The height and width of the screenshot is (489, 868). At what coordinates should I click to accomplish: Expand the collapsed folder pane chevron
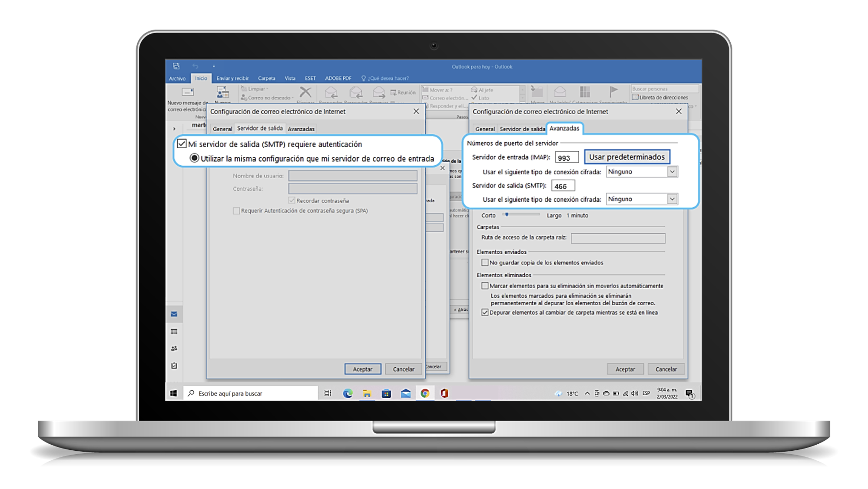(174, 129)
